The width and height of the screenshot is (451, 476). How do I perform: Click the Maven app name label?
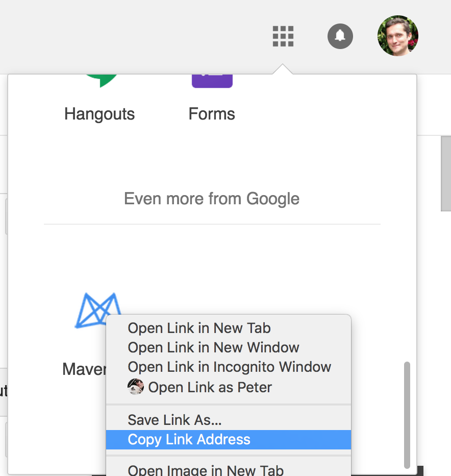coord(84,369)
